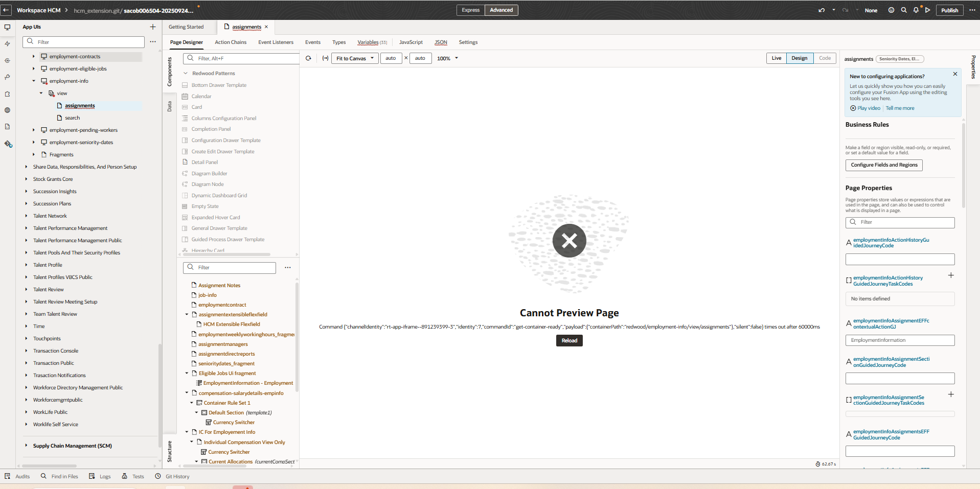Screen dimensions: 980x489
Task: Open the Action Chains tab
Action: pos(231,42)
